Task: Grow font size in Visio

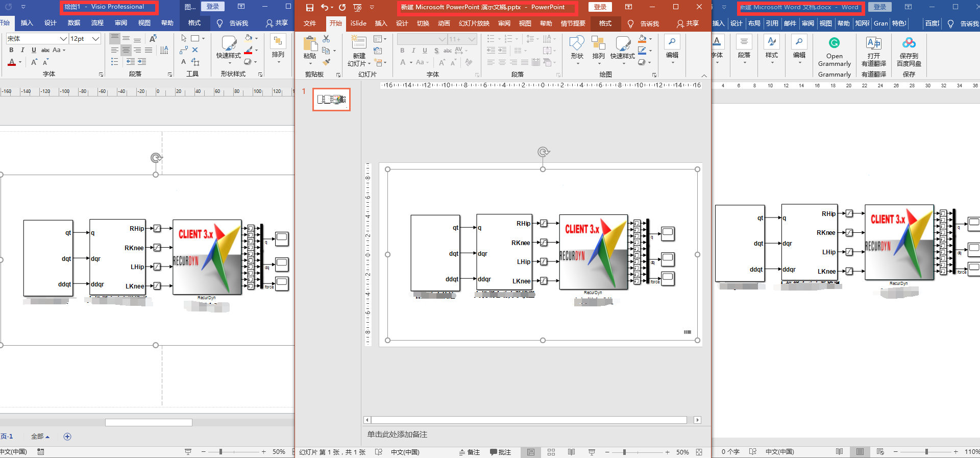Action: [x=34, y=62]
